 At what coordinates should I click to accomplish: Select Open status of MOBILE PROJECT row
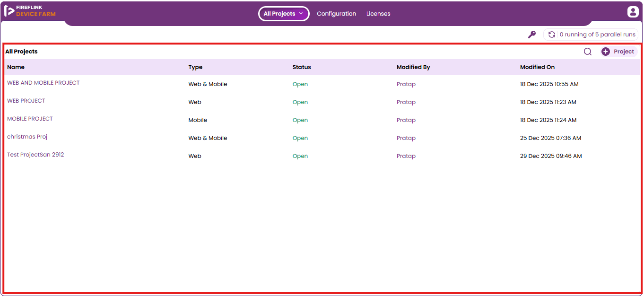click(300, 120)
